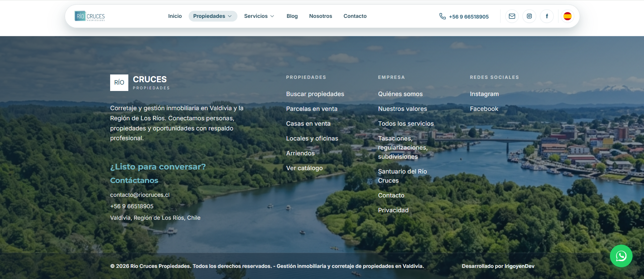Open the Facebook icon in header
Image resolution: width=644 pixels, height=279 pixels.
[547, 16]
